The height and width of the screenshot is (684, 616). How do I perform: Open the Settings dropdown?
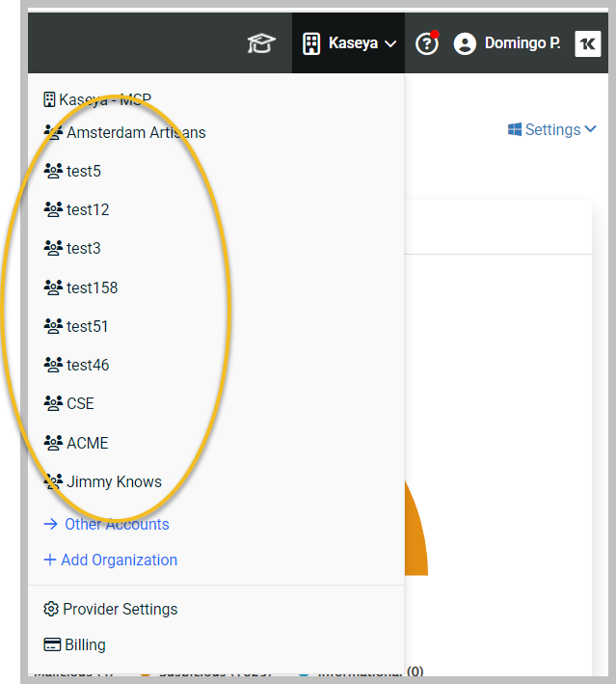[551, 129]
